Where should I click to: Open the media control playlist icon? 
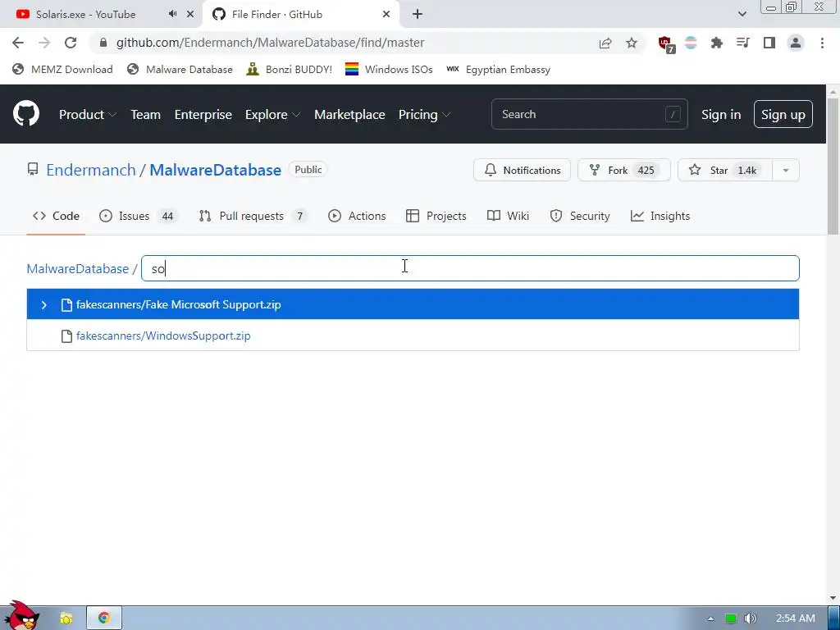tap(742, 43)
